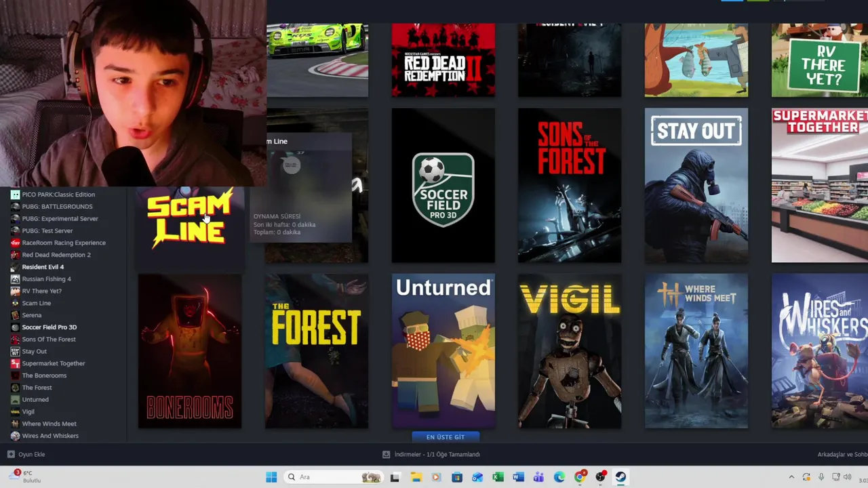This screenshot has height=488, width=868.
Task: Click the Steam icon in the taskbar
Action: (x=620, y=477)
